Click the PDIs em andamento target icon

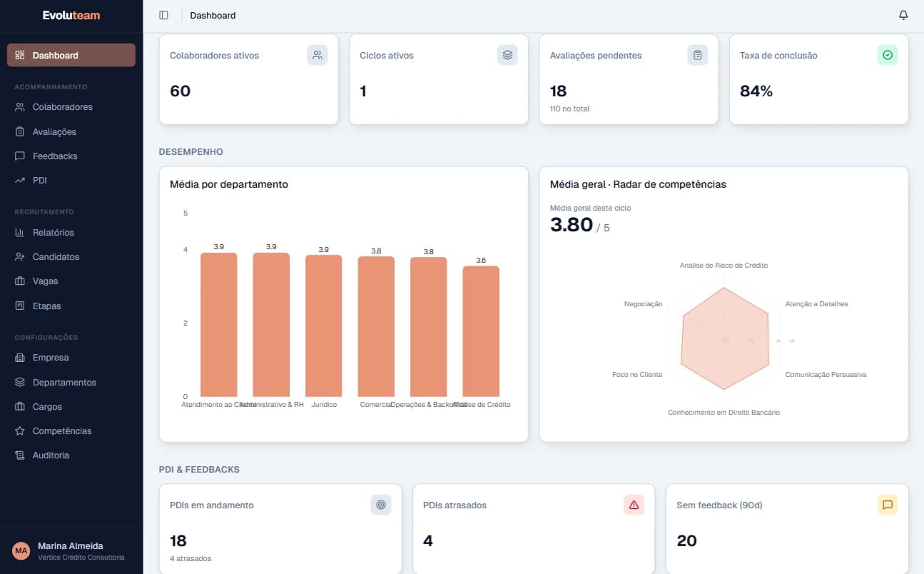381,505
